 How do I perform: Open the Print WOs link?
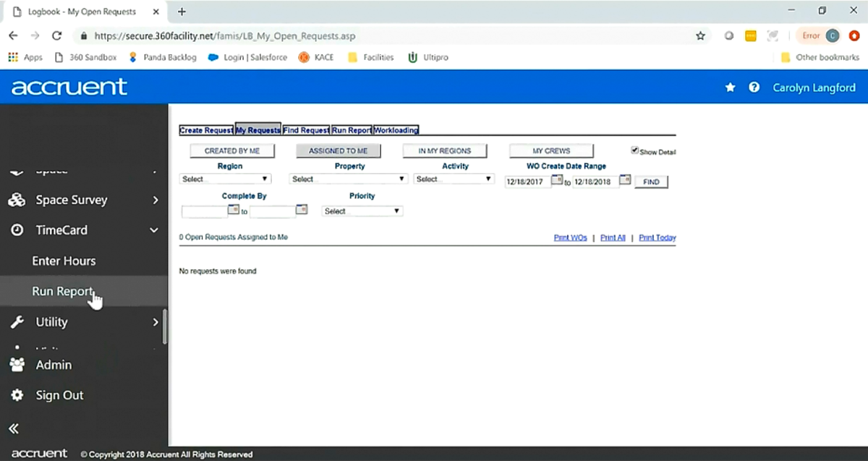click(x=570, y=237)
